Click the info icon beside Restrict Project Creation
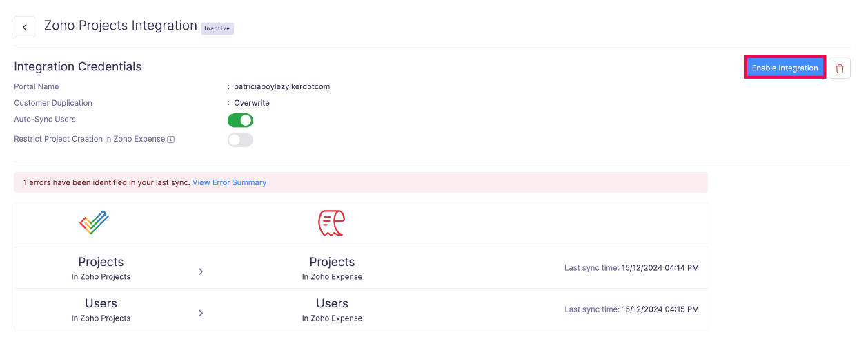The width and height of the screenshot is (868, 362). point(171,140)
